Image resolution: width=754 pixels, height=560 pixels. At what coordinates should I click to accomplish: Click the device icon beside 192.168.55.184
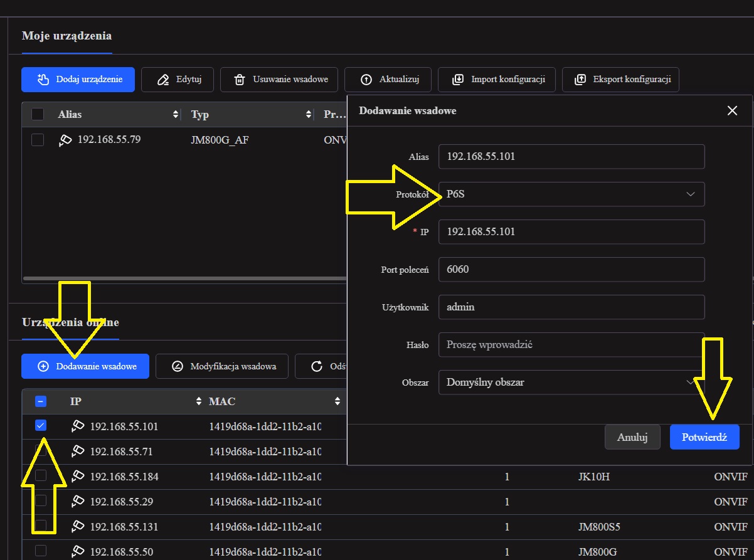78,477
